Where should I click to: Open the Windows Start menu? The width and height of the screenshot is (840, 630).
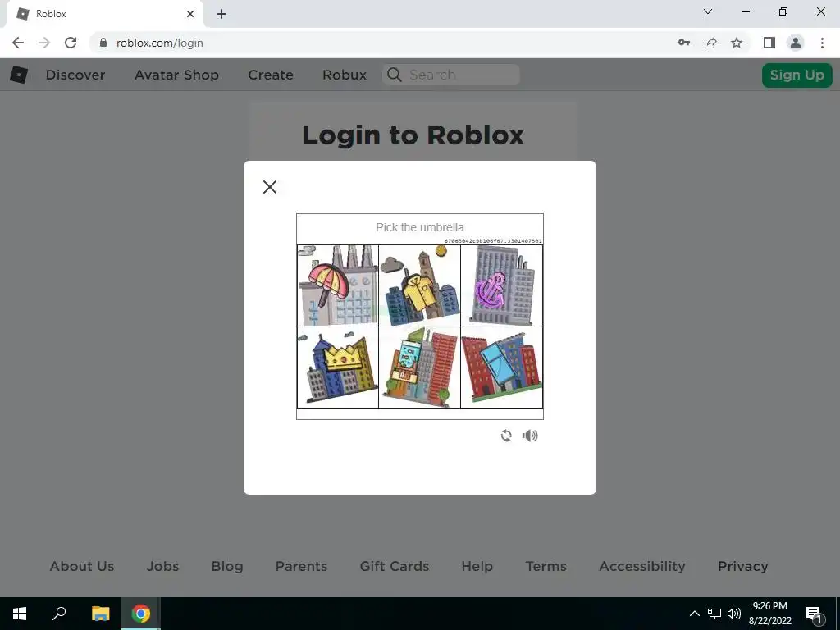20,614
